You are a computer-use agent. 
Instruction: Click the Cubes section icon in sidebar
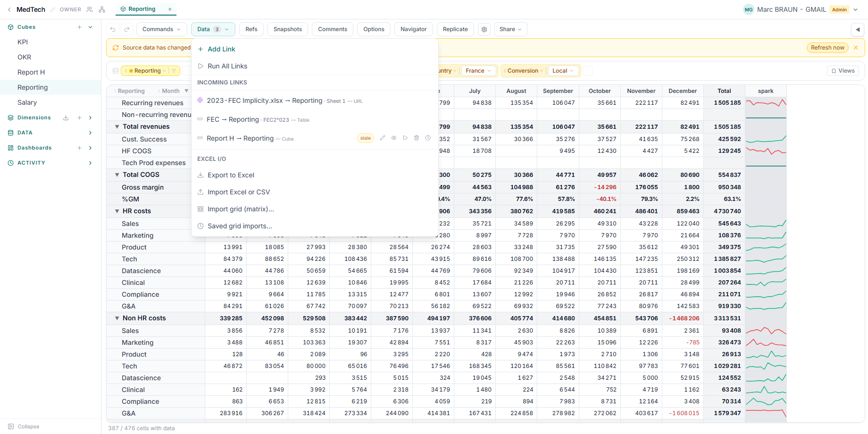coord(10,27)
